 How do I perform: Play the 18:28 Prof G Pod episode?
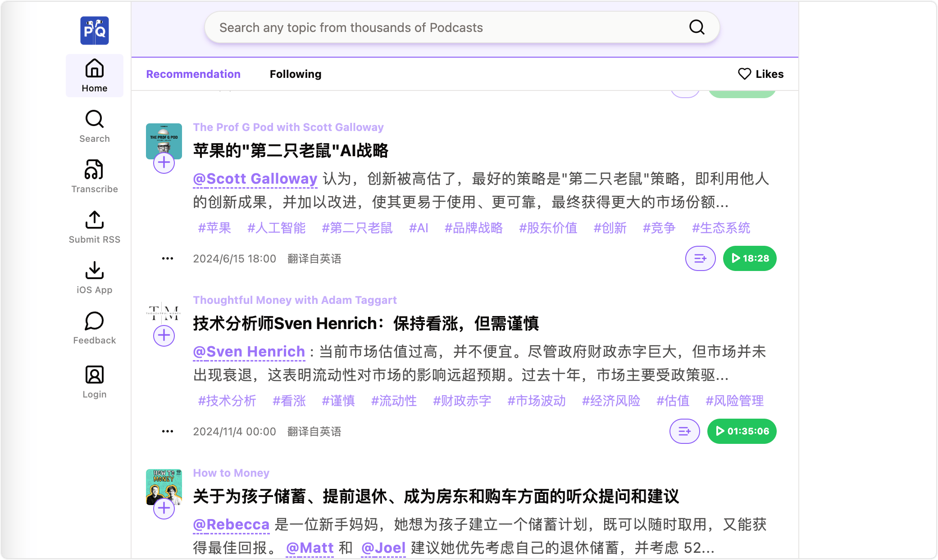coord(748,258)
